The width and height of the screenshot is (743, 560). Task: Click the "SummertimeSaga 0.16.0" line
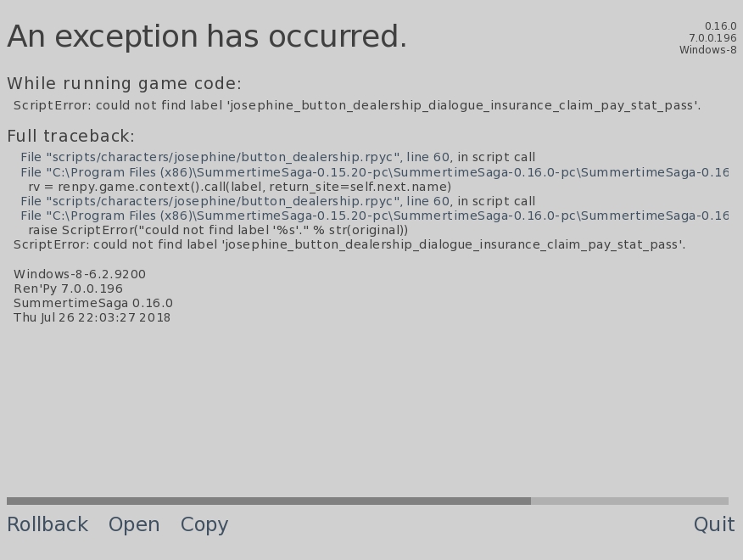pyautogui.click(x=93, y=303)
